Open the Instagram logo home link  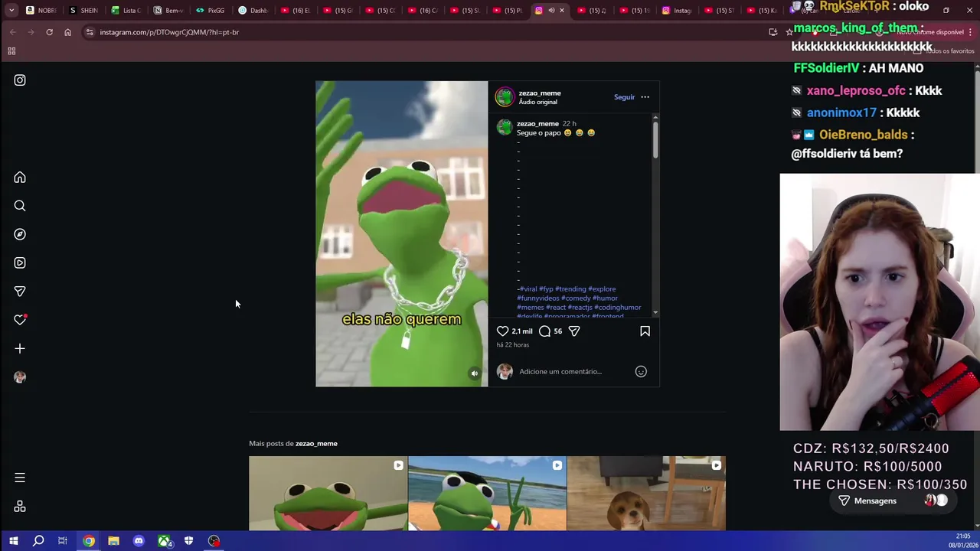[20, 80]
